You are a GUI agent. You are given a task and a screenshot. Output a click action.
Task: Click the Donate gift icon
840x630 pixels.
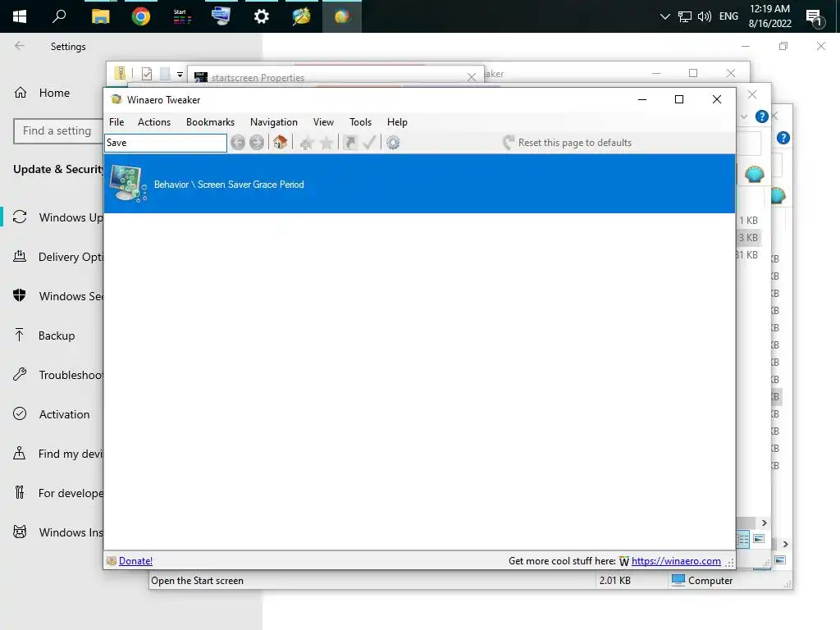click(112, 561)
